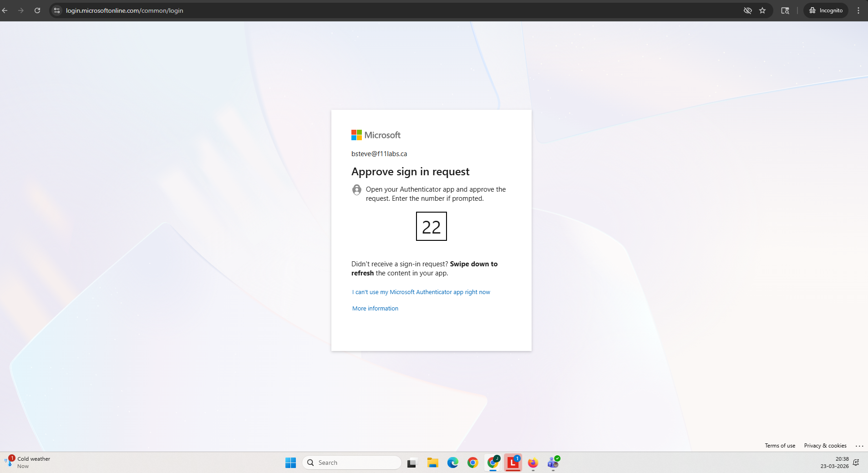Viewport: 868px width, 473px height.
Task: Switch to Firefox in the taskbar
Action: (x=533, y=463)
